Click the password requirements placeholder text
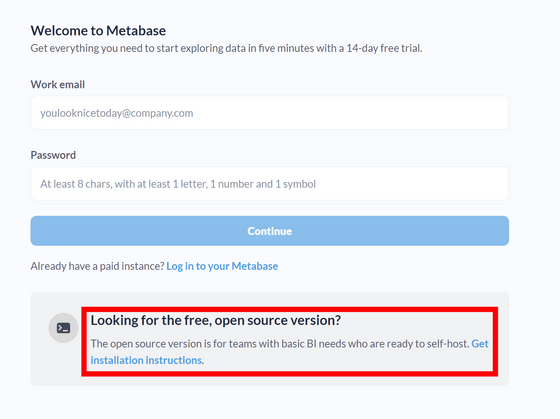The width and height of the screenshot is (560, 419). tap(178, 184)
